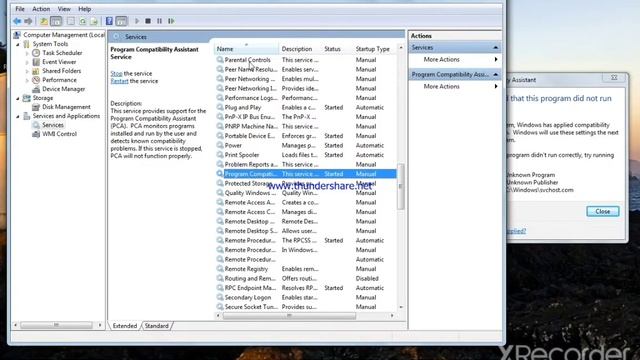This screenshot has width=640, height=360.
Task: Select the Problem Reports a... service row
Action: click(306, 164)
